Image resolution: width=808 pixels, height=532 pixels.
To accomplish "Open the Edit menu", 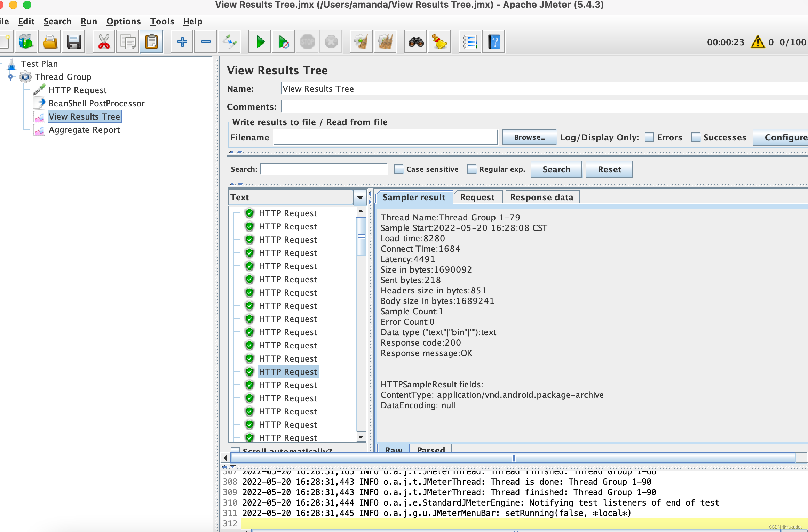I will [x=26, y=22].
